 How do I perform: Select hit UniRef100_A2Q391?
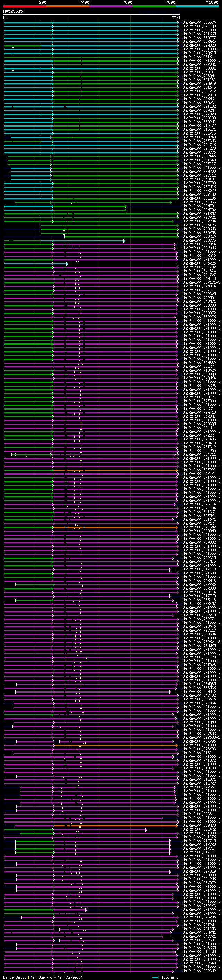pyautogui.click(x=199, y=68)
